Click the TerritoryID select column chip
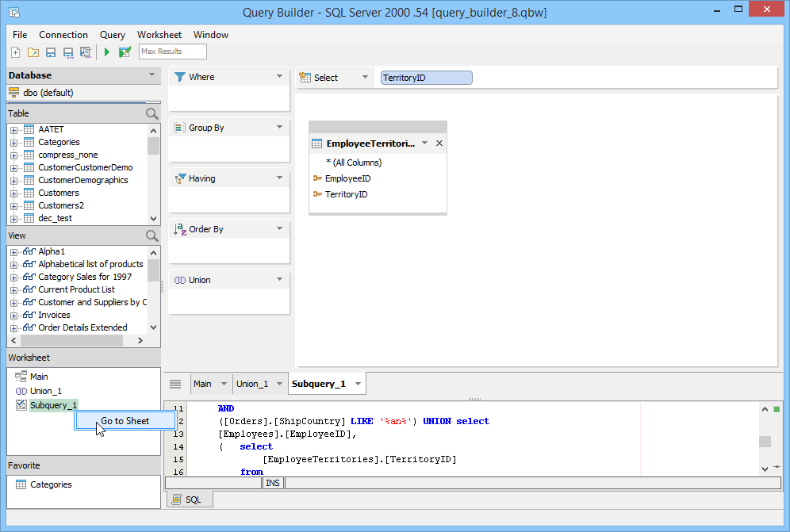790x532 pixels. pos(426,78)
